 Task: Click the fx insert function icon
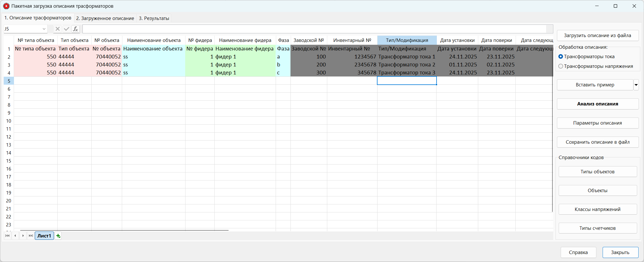(75, 29)
